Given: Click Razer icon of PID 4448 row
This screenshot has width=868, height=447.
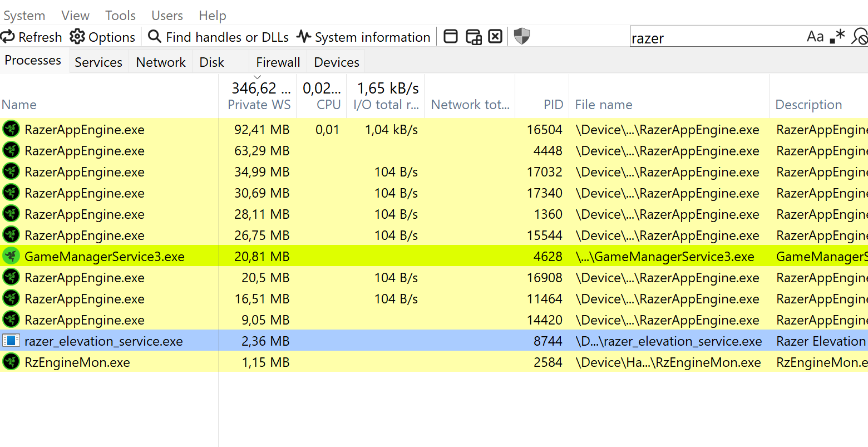Looking at the screenshot, I should (11, 150).
